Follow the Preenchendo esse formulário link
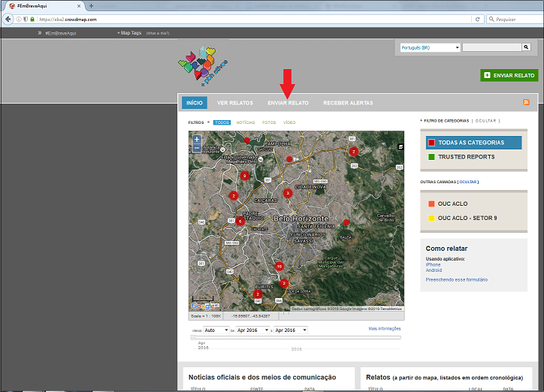The width and height of the screenshot is (544, 392). pyautogui.click(x=456, y=279)
